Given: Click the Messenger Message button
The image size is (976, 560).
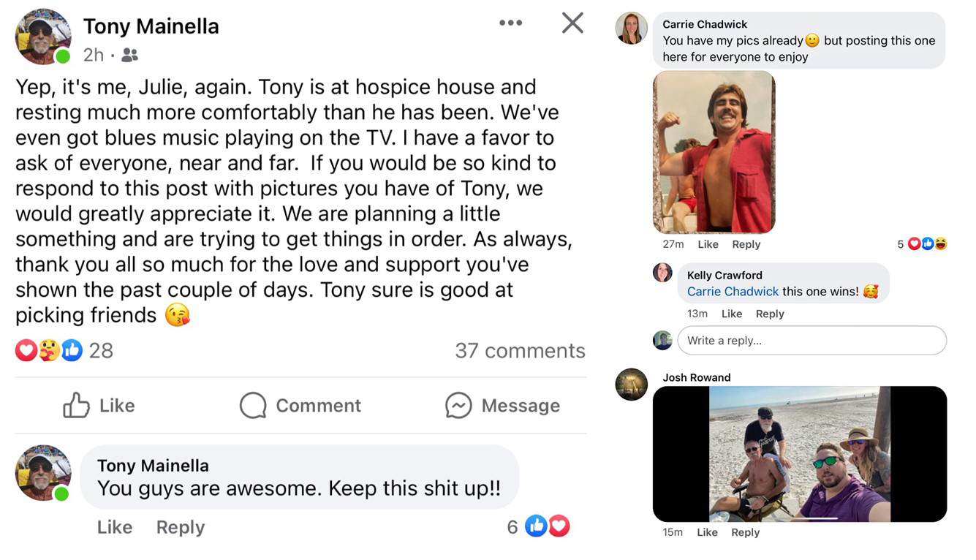Looking at the screenshot, I should coord(502,405).
